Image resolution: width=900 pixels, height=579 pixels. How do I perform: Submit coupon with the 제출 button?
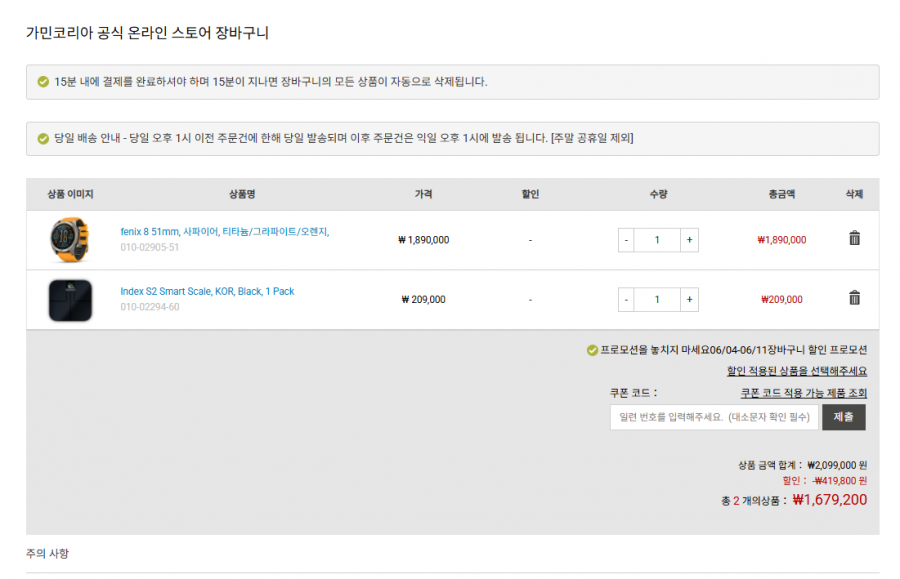(843, 417)
